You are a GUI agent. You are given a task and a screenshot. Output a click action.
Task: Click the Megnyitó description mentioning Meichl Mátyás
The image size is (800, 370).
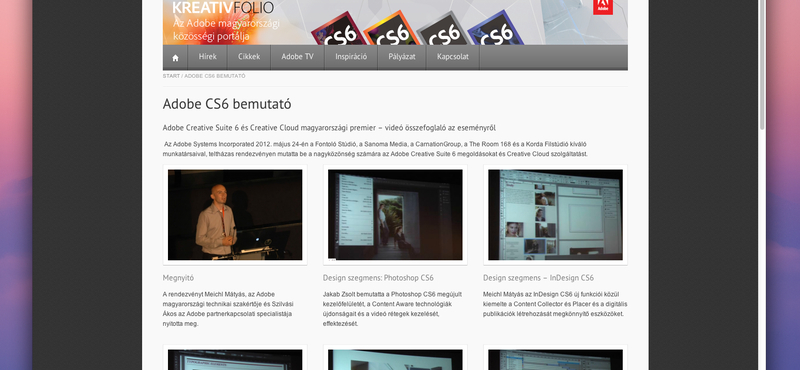[x=228, y=309]
